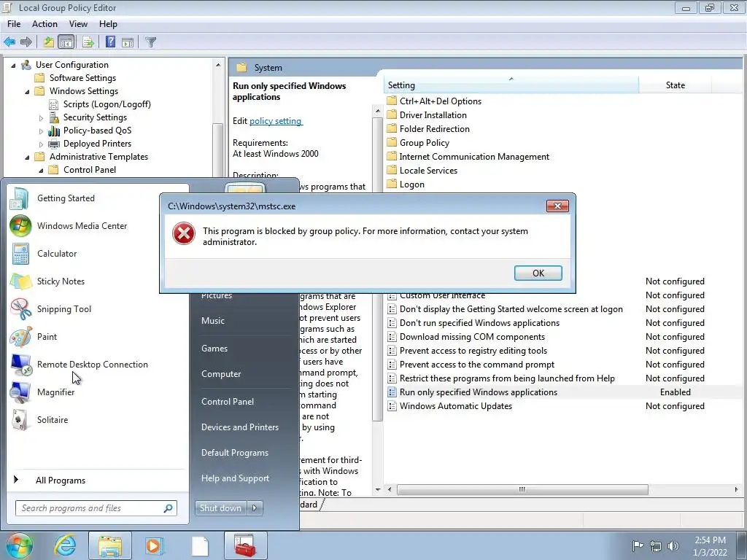Click the Filter funnel toolbar icon

pyautogui.click(x=150, y=42)
